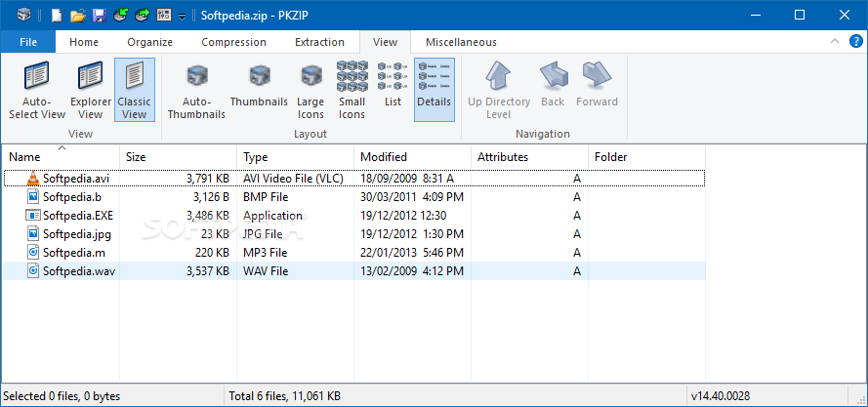Select the file name Softpedia.wav
The image size is (868, 407).
point(79,271)
